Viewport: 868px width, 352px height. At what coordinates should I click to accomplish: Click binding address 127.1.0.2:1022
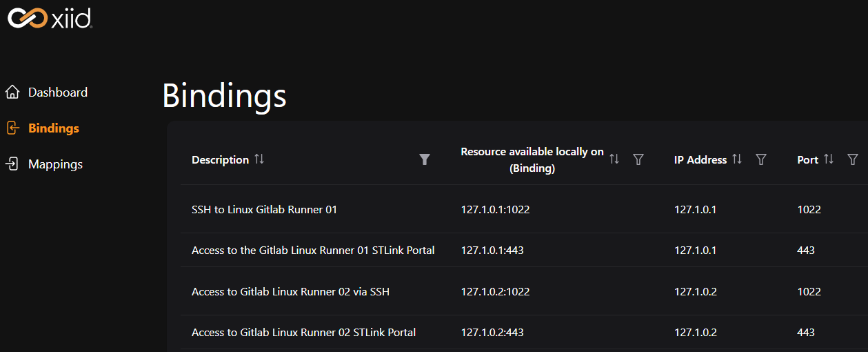(495, 292)
